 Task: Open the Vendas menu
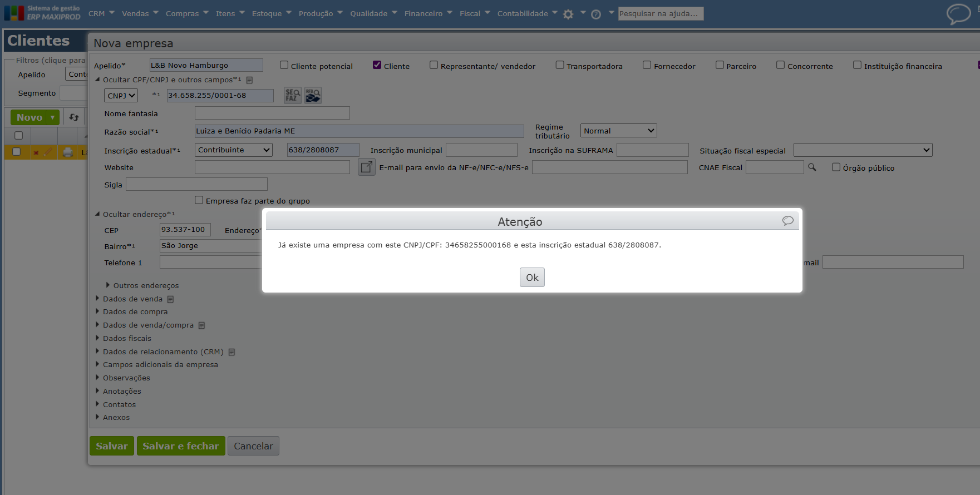(140, 13)
